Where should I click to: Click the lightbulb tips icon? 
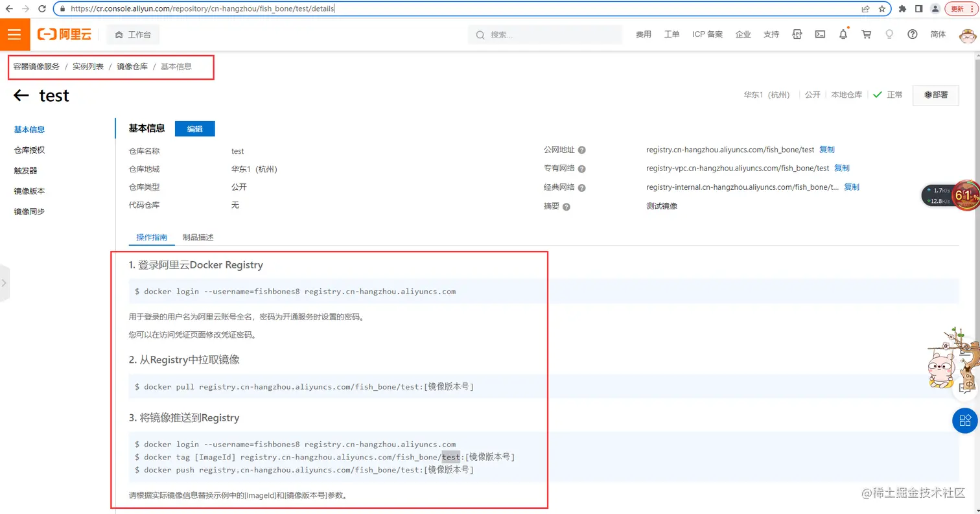click(889, 34)
